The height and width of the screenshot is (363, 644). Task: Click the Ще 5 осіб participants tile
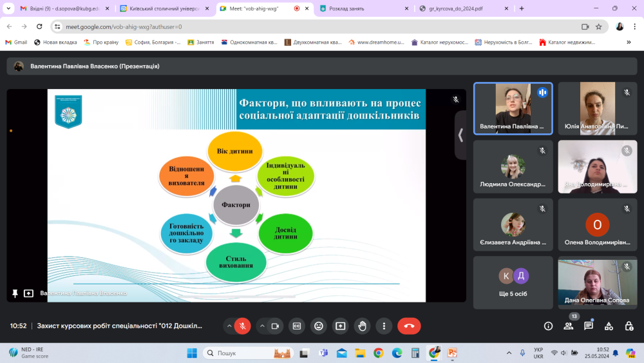(513, 282)
